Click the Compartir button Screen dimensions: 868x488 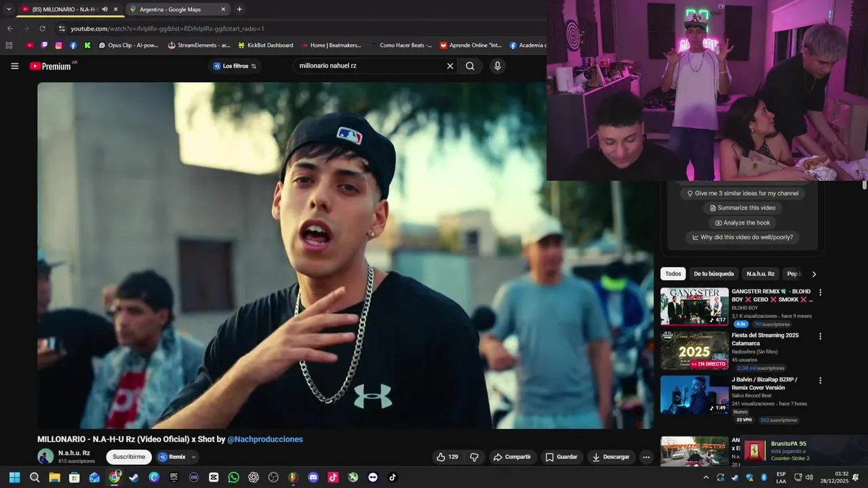coord(512,457)
